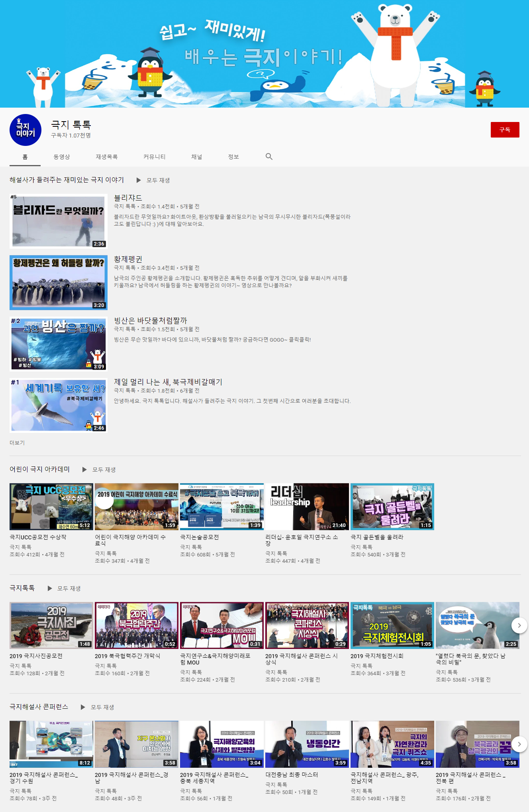Open 어린이 극지해양 아카데미 수료식 thumbnail

[x=137, y=507]
